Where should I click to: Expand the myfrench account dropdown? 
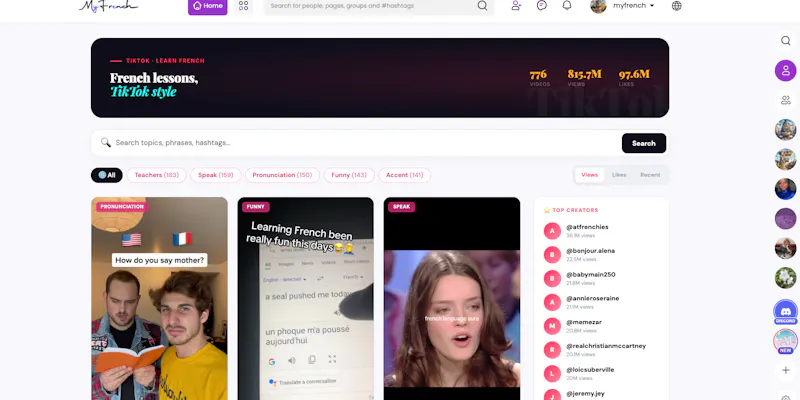tap(634, 6)
